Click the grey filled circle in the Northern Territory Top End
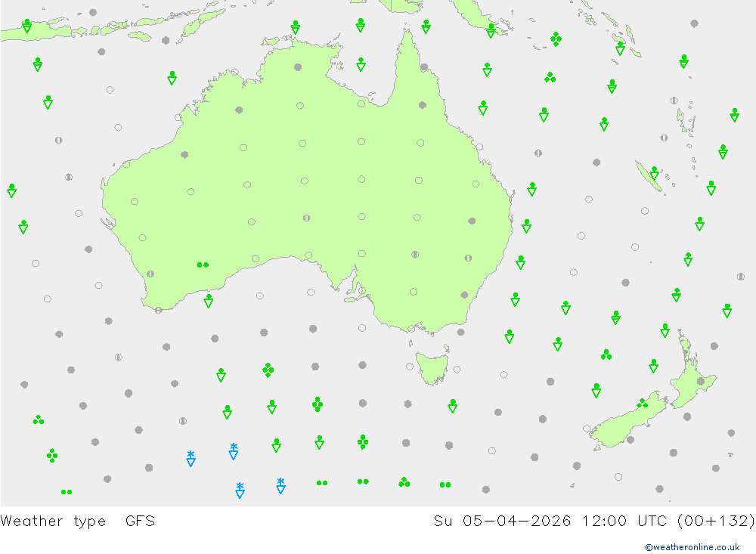The height and width of the screenshot is (554, 756). (x=298, y=67)
